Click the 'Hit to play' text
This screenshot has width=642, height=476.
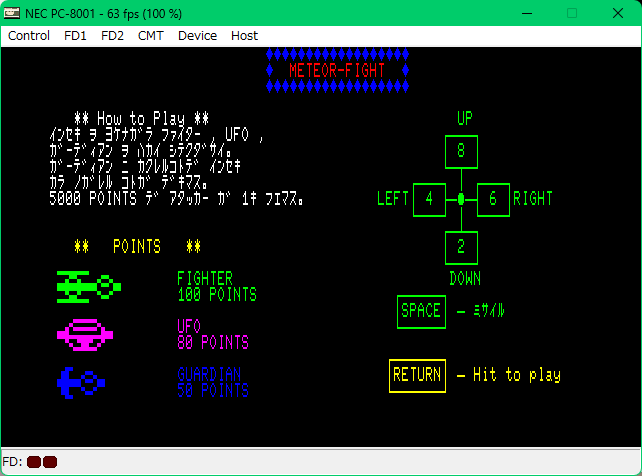[517, 375]
